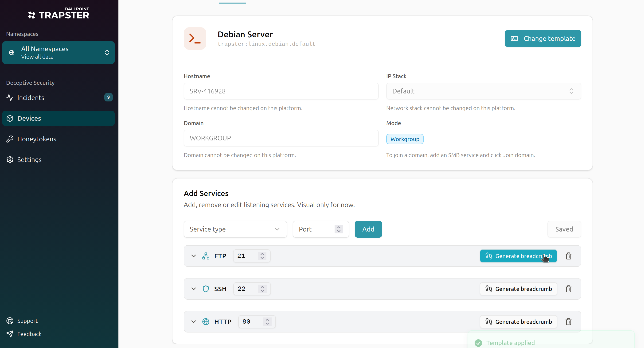Screen dimensions: 644x348
Task: Click the Saved button
Action: point(564,229)
